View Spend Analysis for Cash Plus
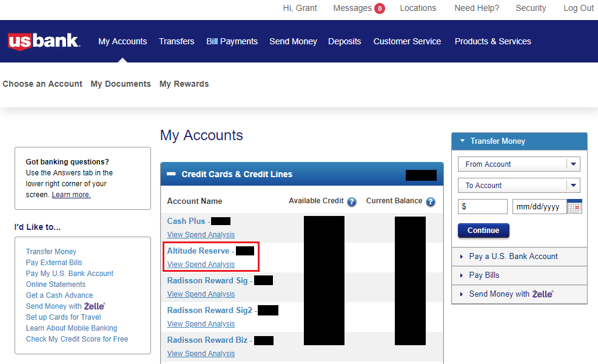Viewport: 598px width, 364px height. point(201,235)
